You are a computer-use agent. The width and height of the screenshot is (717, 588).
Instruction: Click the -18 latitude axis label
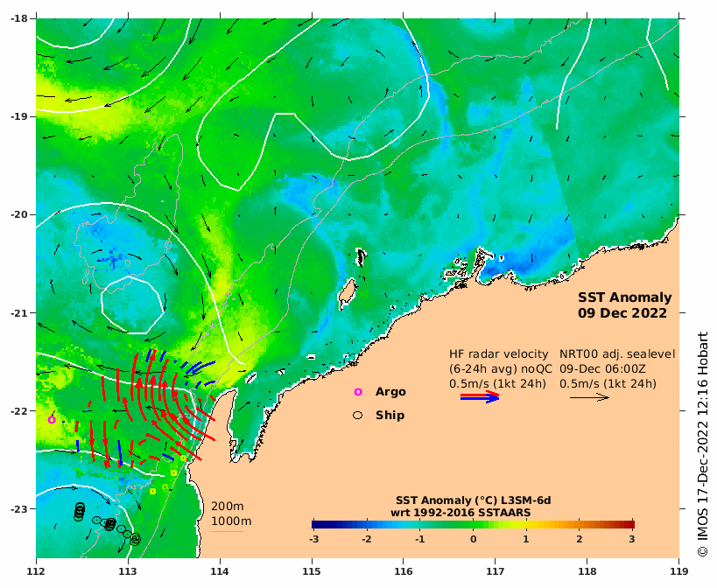[19, 18]
